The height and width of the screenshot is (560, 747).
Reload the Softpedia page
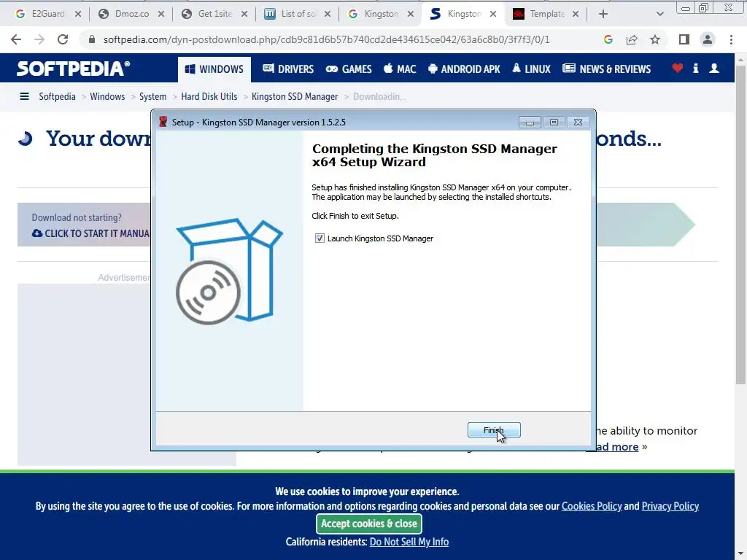click(x=63, y=39)
